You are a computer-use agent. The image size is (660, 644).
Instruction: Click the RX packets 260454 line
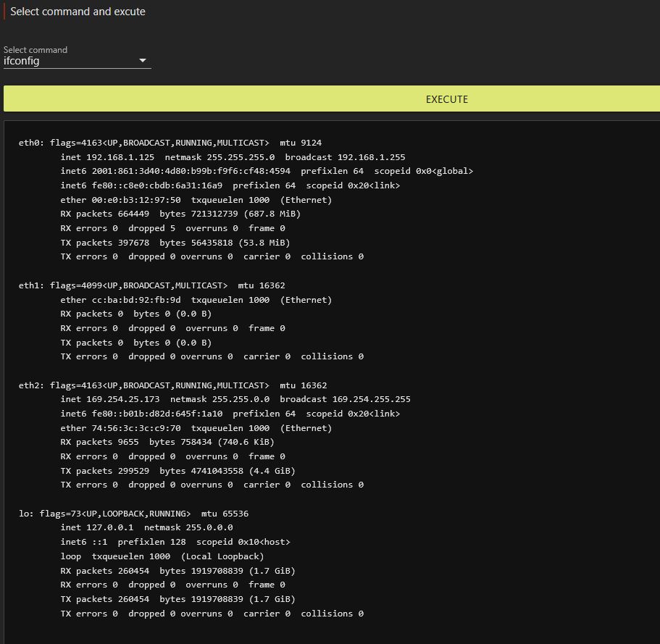click(x=177, y=571)
